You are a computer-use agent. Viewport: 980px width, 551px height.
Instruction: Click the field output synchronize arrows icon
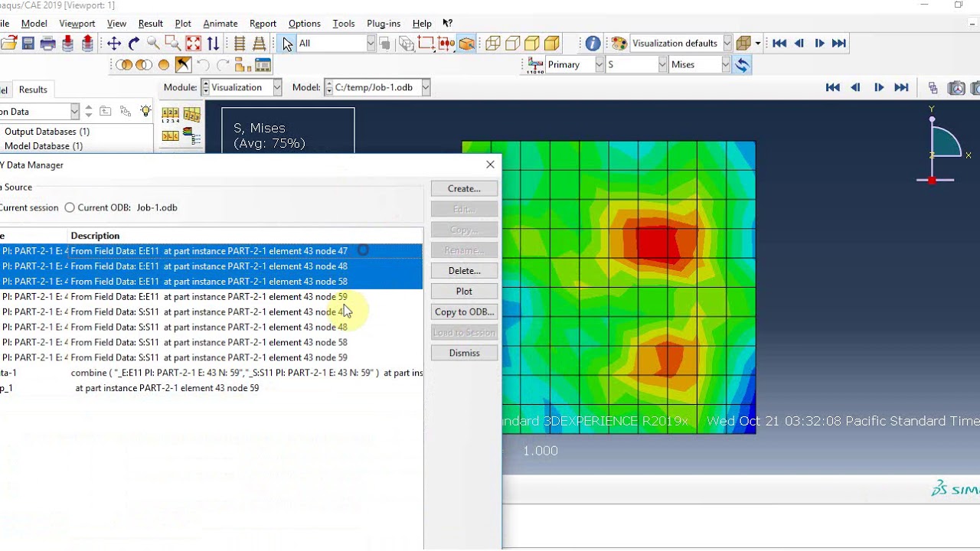(x=742, y=65)
